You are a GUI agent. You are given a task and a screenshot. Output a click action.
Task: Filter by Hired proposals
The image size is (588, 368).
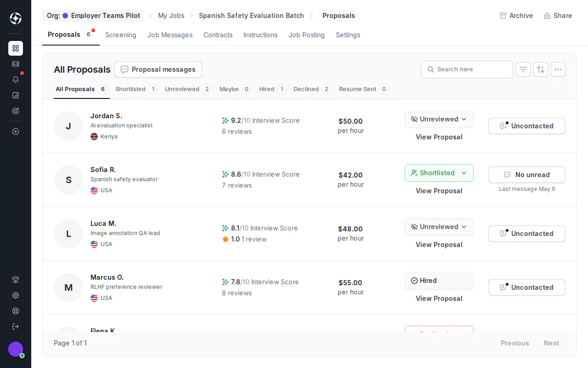(272, 89)
